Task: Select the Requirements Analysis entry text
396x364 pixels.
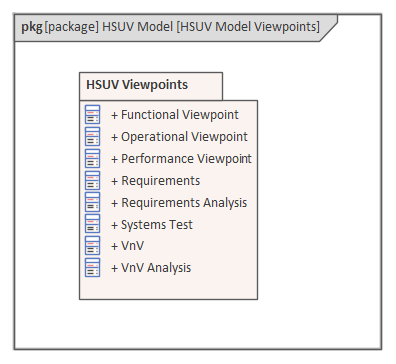Action: (179, 203)
